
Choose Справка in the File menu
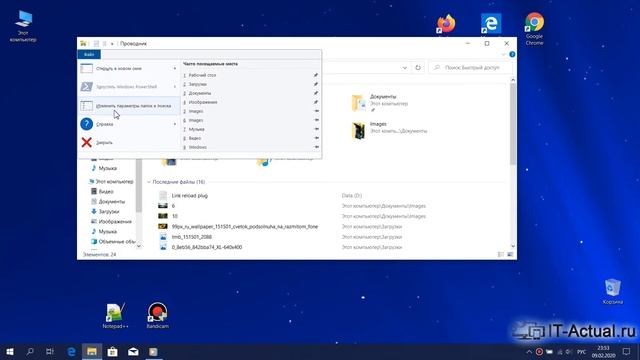click(129, 124)
